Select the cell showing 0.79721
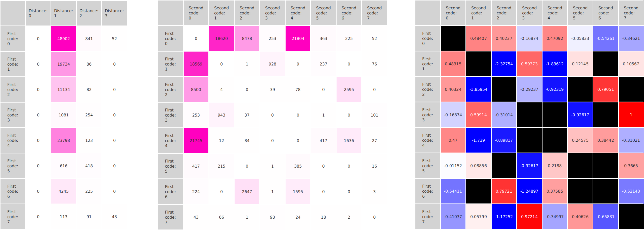The width and height of the screenshot is (644, 230). pos(504,191)
